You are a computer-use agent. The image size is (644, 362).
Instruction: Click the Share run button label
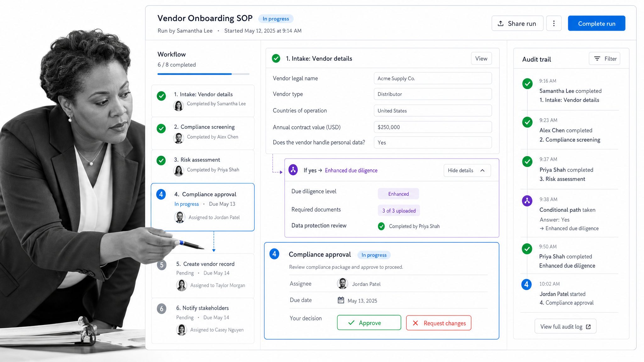pyautogui.click(x=522, y=24)
